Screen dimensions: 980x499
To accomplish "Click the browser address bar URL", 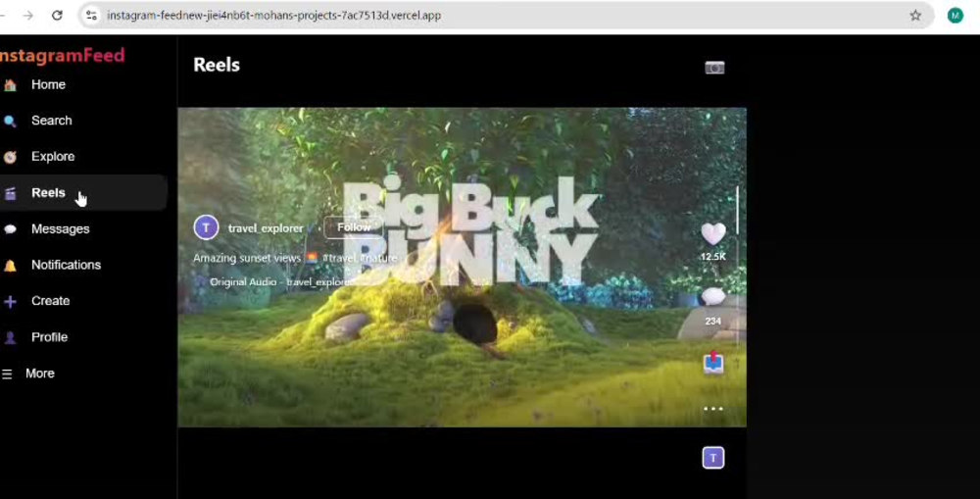I will click(x=273, y=16).
